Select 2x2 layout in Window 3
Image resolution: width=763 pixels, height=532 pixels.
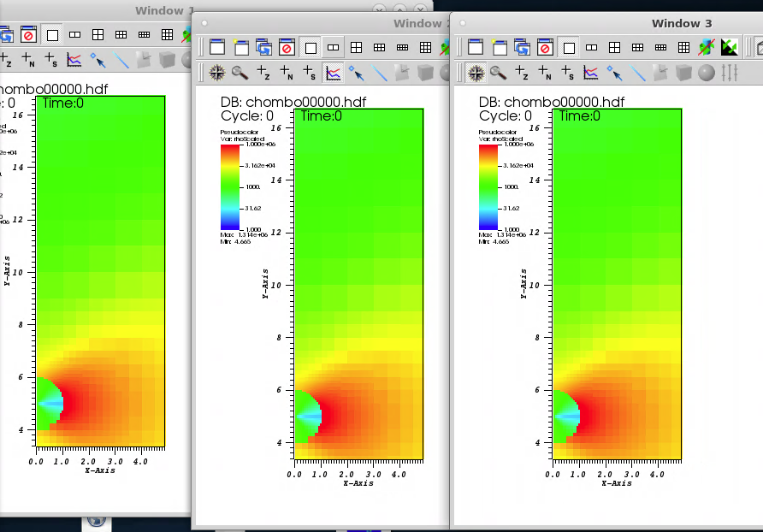(x=614, y=47)
